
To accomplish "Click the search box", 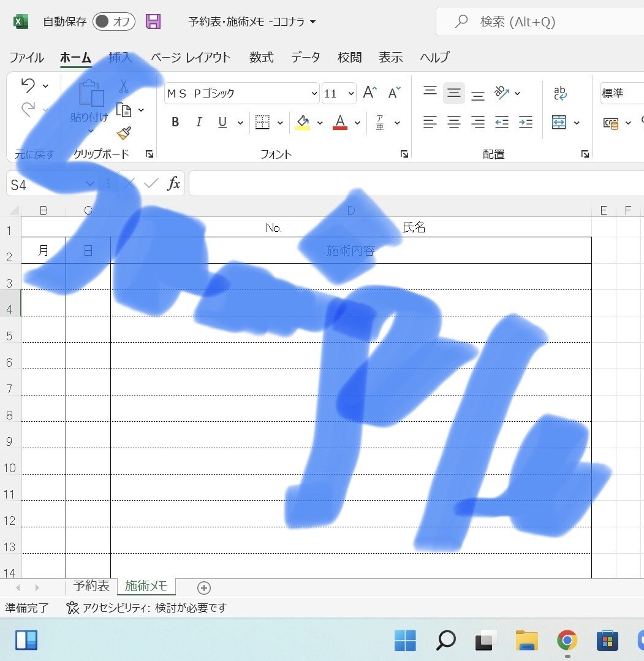I will (540, 21).
